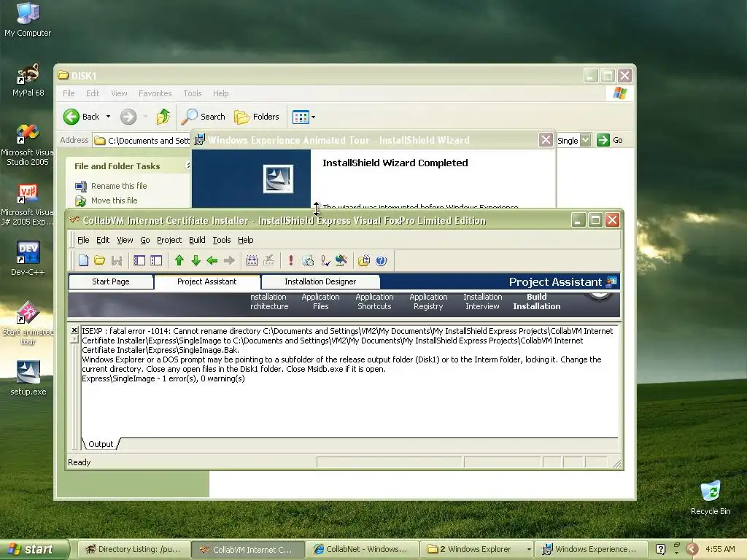
Task: Toggle the View List pane icon in InstallShield
Action: (139, 260)
